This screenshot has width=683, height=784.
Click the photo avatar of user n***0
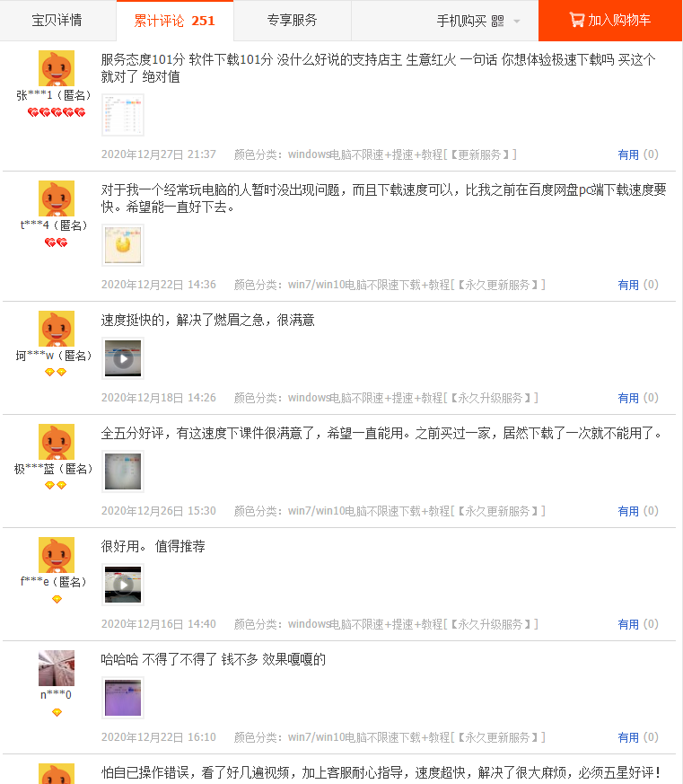tap(57, 668)
